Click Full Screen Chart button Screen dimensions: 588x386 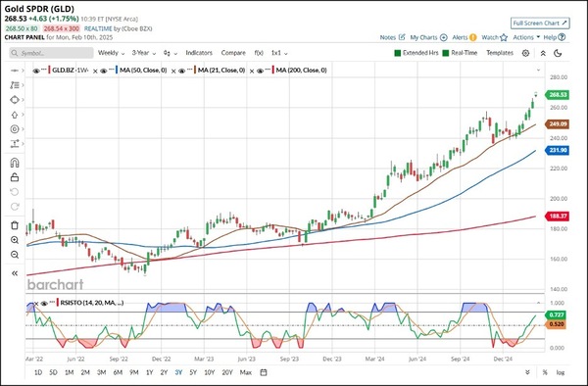coord(540,23)
